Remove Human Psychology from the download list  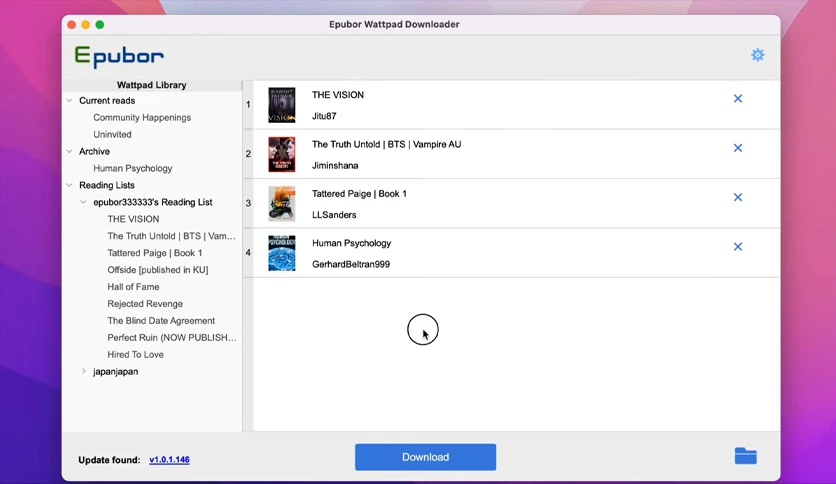[738, 247]
